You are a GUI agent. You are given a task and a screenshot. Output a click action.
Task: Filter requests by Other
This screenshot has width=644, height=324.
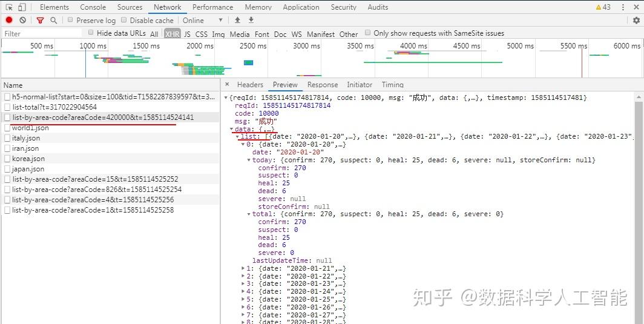[348, 34]
